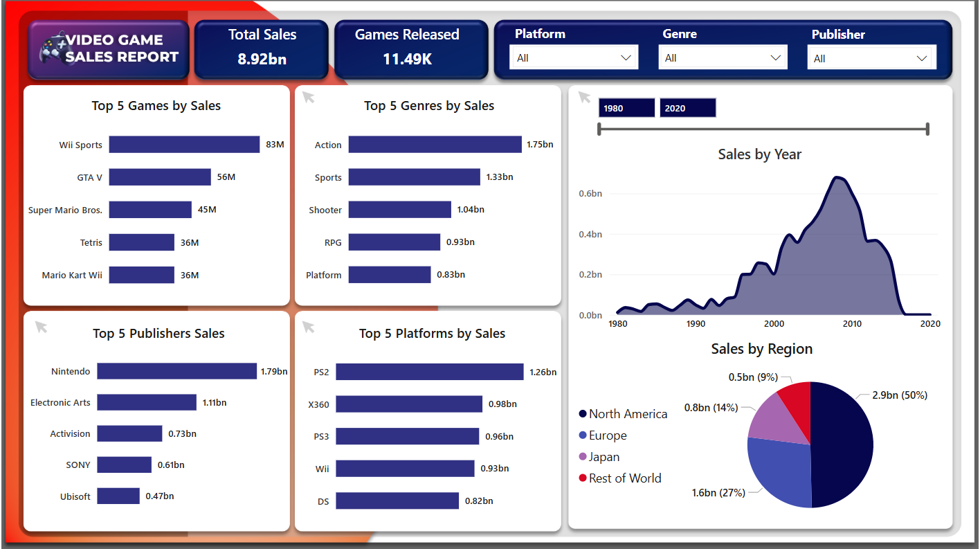Open the Genre filter dropdown

pos(723,58)
